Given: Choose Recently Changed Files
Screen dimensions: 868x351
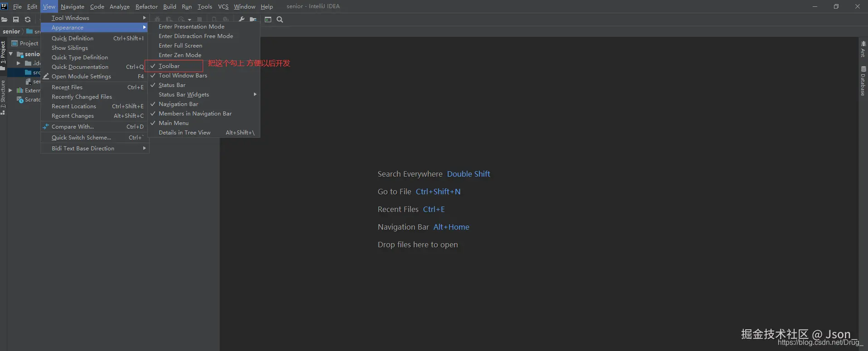Looking at the screenshot, I should pos(95,97).
